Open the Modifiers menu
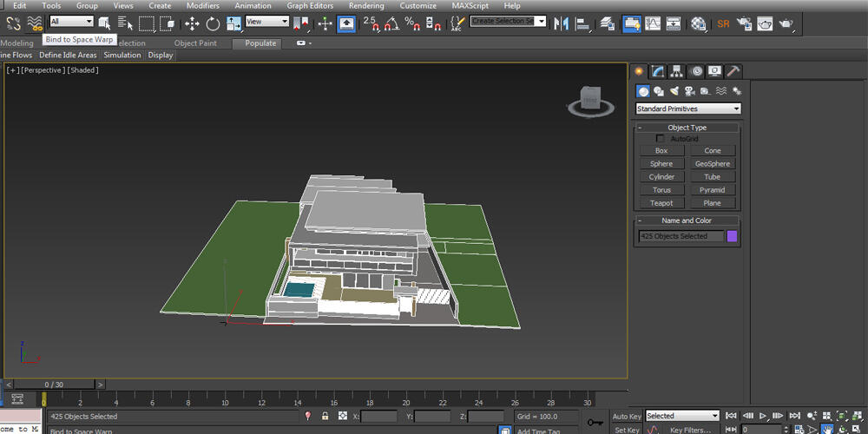Screen dimensions: 868x434 203,5
